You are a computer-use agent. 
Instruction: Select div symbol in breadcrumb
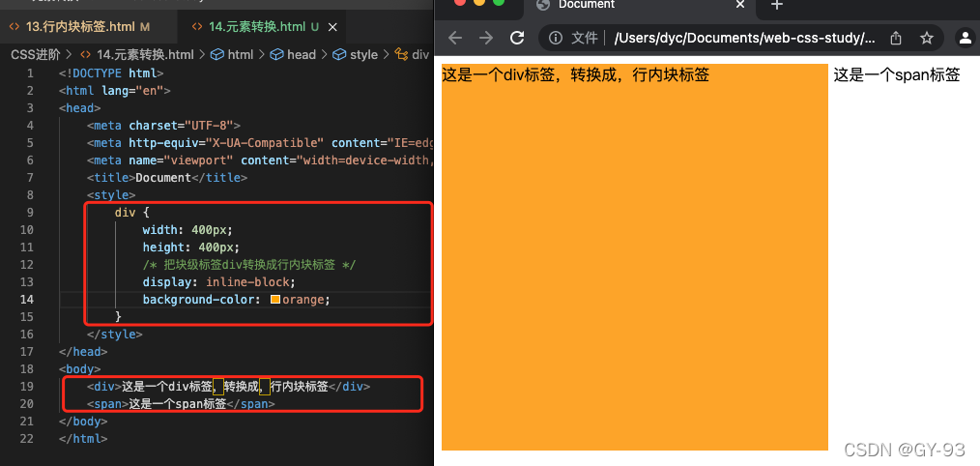pos(412,55)
